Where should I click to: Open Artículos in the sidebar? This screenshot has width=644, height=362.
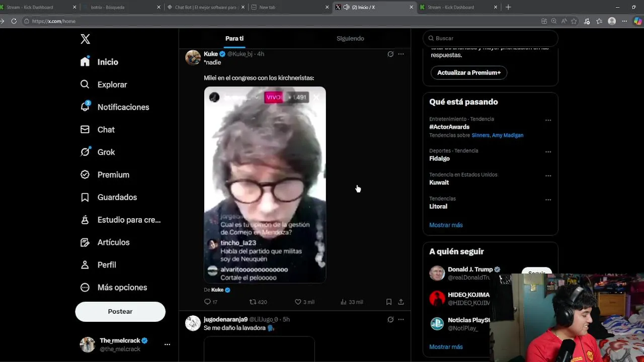105,242
